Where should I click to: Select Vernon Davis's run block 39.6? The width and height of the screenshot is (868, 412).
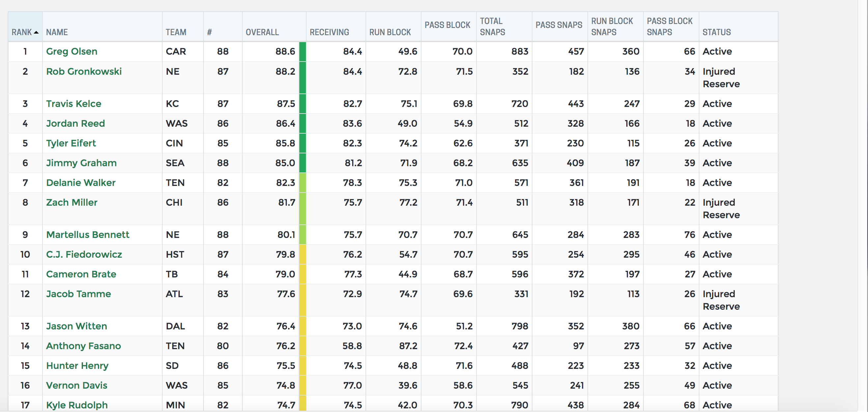(408, 386)
